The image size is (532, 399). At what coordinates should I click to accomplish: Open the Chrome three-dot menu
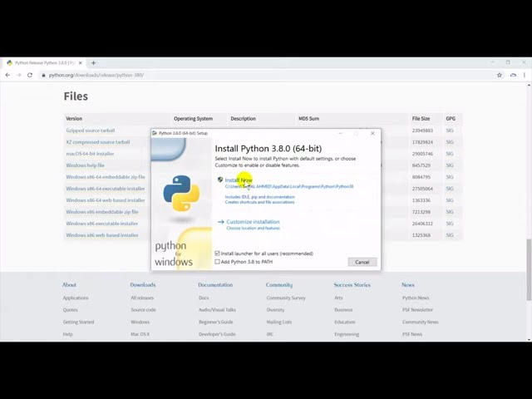tap(525, 75)
